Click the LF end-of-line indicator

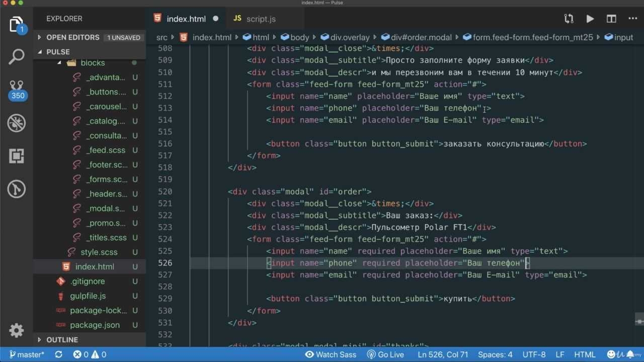point(560,354)
